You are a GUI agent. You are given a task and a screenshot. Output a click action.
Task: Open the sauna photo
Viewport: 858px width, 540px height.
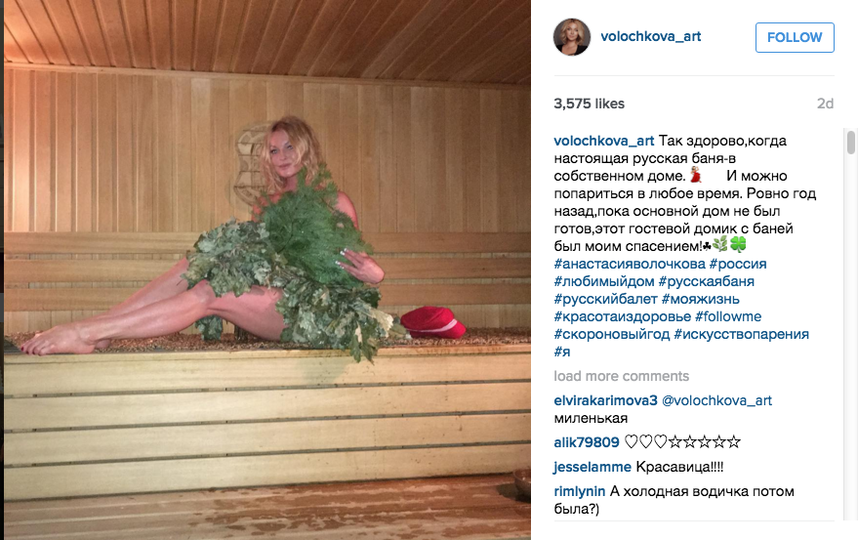click(x=267, y=270)
